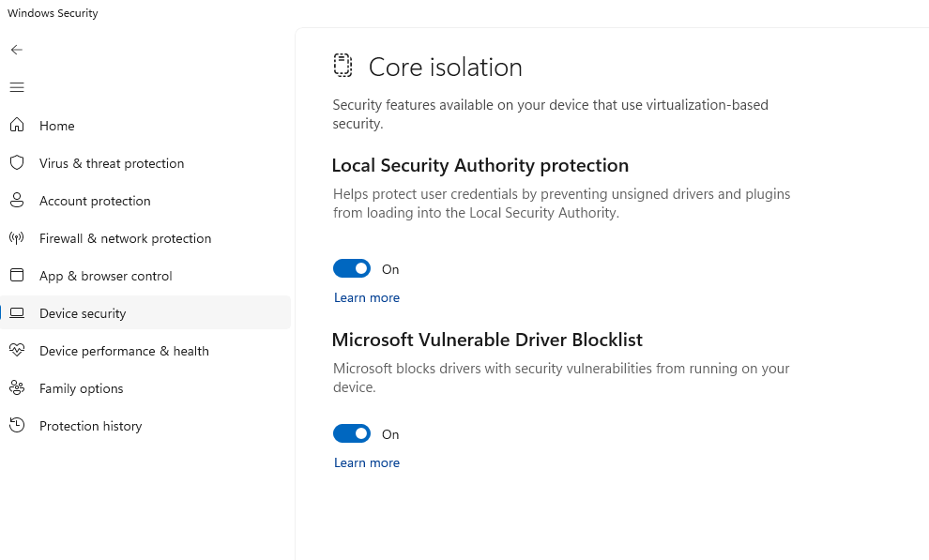The width and height of the screenshot is (929, 560).
Task: Open Protection history page
Action: pyautogui.click(x=90, y=426)
